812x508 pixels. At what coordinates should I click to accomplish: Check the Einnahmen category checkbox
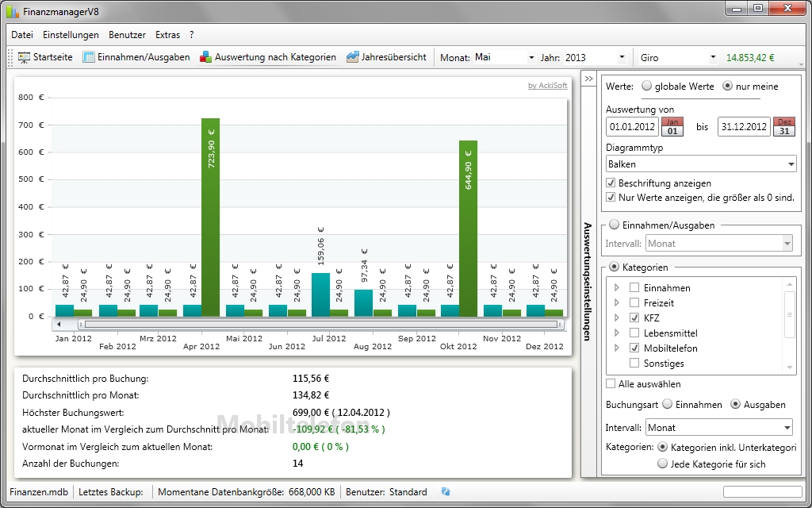pyautogui.click(x=634, y=287)
